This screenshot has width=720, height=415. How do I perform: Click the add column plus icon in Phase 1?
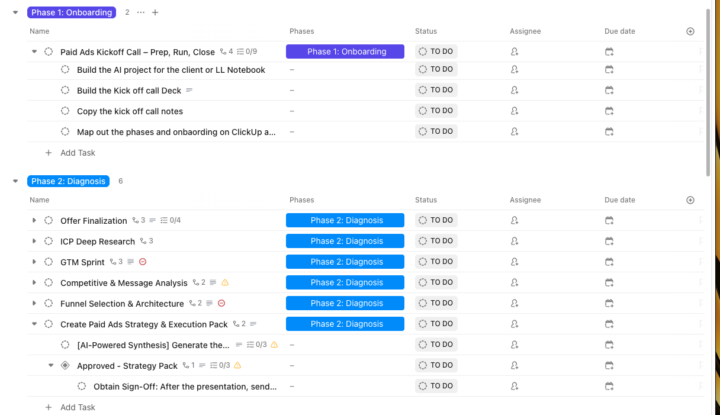click(690, 31)
